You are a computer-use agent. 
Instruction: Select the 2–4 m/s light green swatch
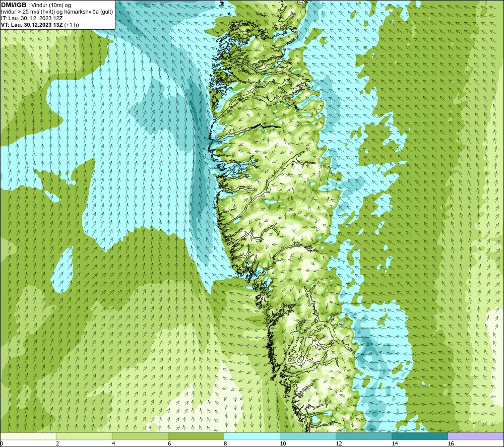point(84,436)
